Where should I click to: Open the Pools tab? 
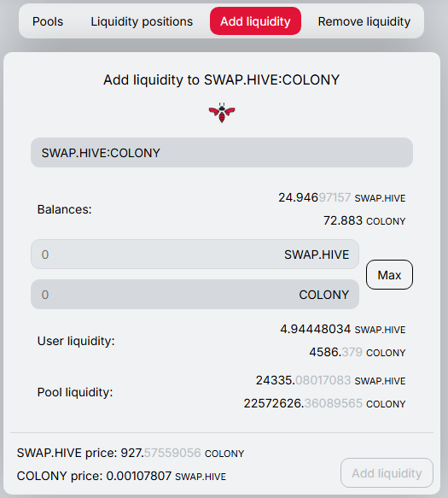(48, 21)
